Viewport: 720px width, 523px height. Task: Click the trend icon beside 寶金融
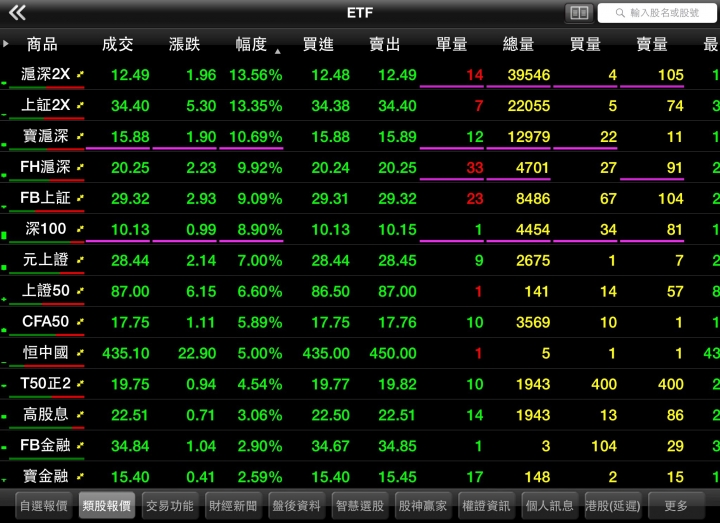tap(80, 477)
